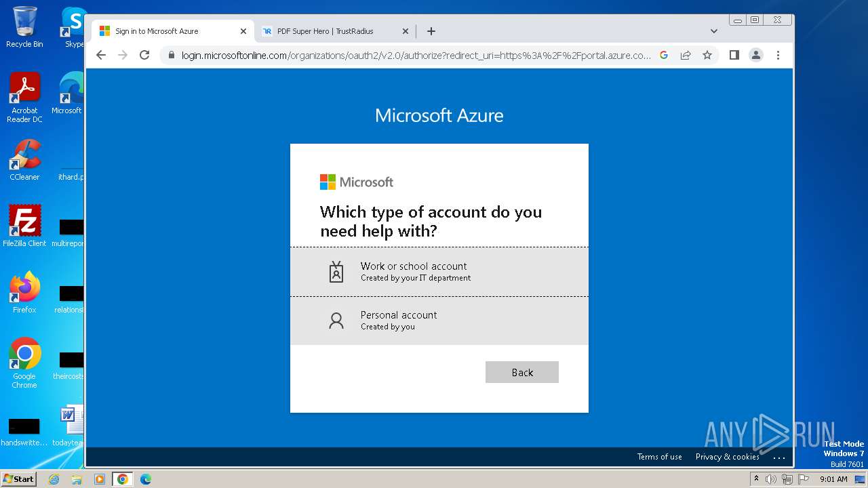Switch to the PDF Super Hero TrustRadius tab
Image resolution: width=868 pixels, height=488 pixels.
[334, 31]
